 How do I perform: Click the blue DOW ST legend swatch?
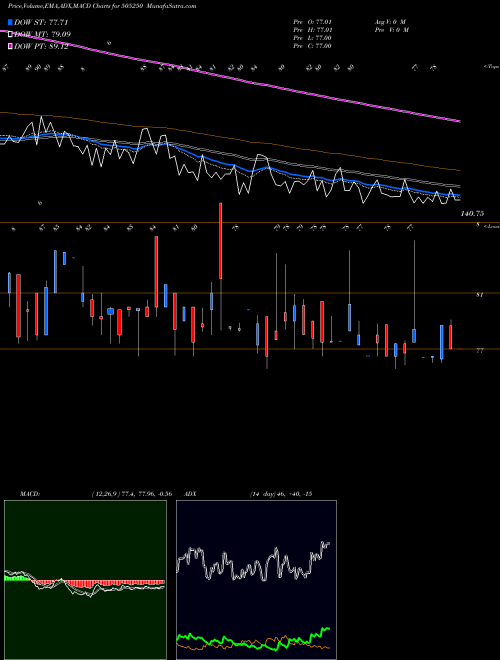pyautogui.click(x=11, y=22)
